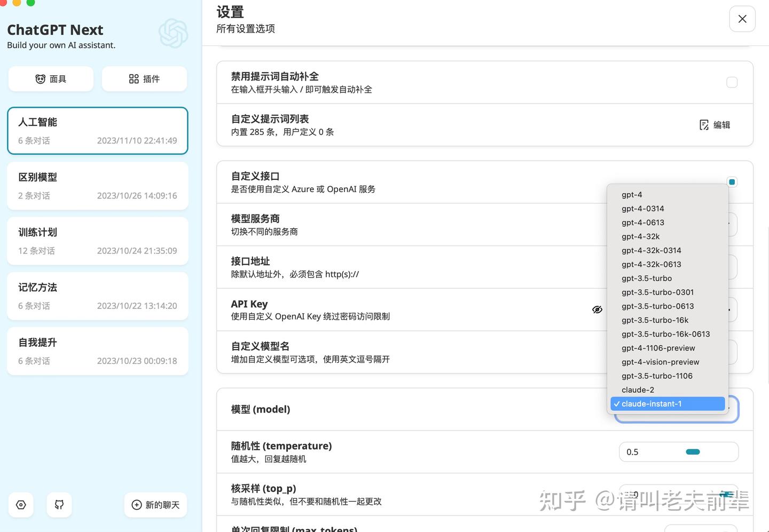
Task: Click the 编辑 edit prompt list icon
Action: (704, 125)
